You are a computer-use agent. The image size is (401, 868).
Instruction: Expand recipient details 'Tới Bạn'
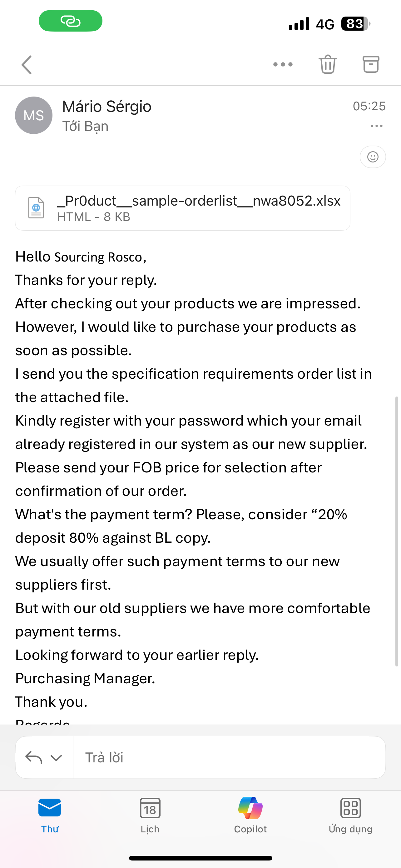click(86, 126)
